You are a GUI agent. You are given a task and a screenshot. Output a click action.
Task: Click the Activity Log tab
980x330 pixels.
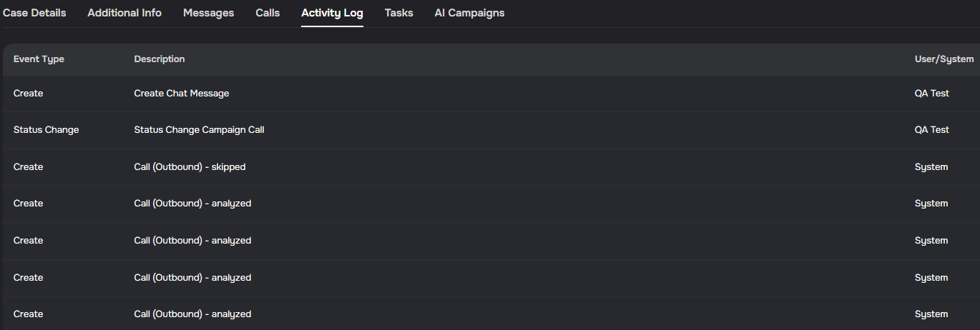(332, 13)
